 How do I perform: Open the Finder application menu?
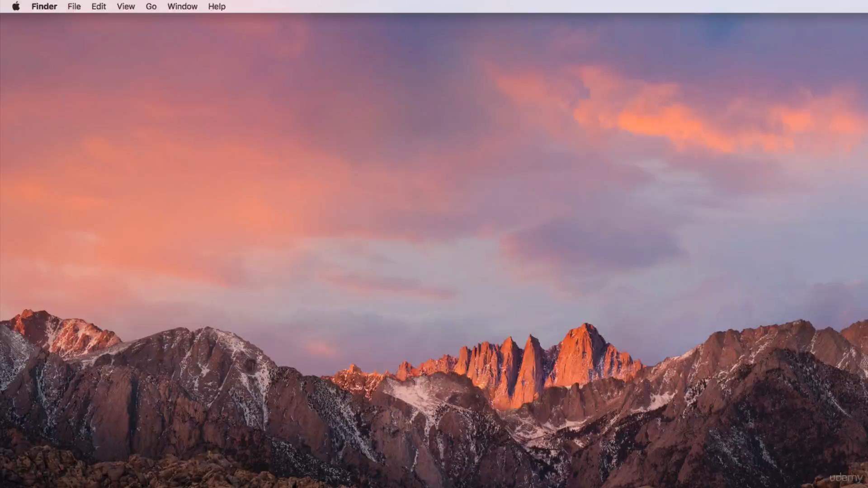pyautogui.click(x=44, y=6)
